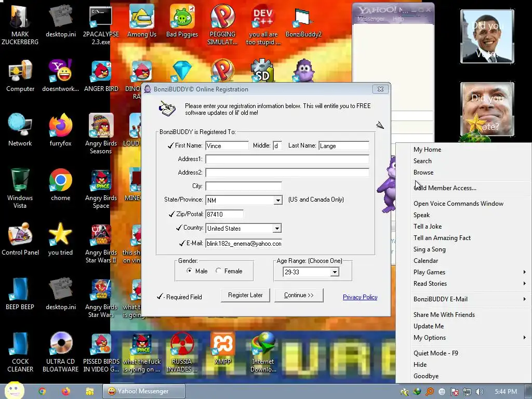
Task: Open the RUSSIA INVADES... desktop icon
Action: pyautogui.click(x=182, y=352)
